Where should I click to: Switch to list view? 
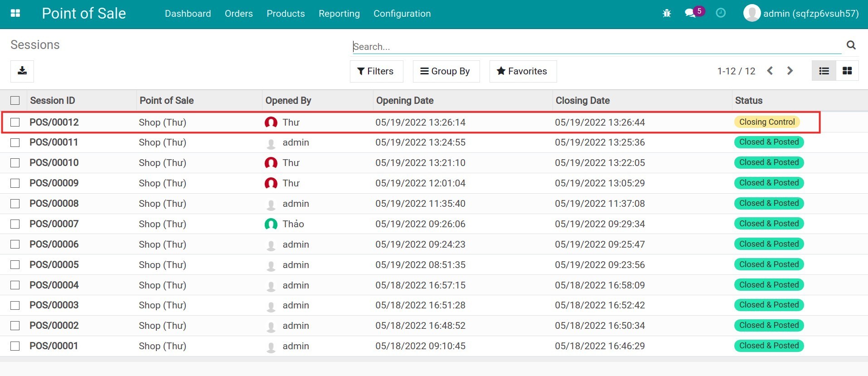coord(824,71)
